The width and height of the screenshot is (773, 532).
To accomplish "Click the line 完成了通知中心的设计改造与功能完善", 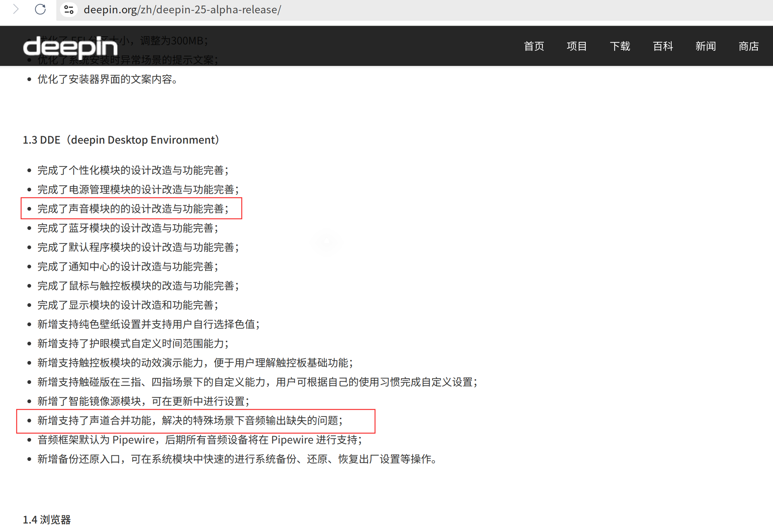I will click(128, 267).
